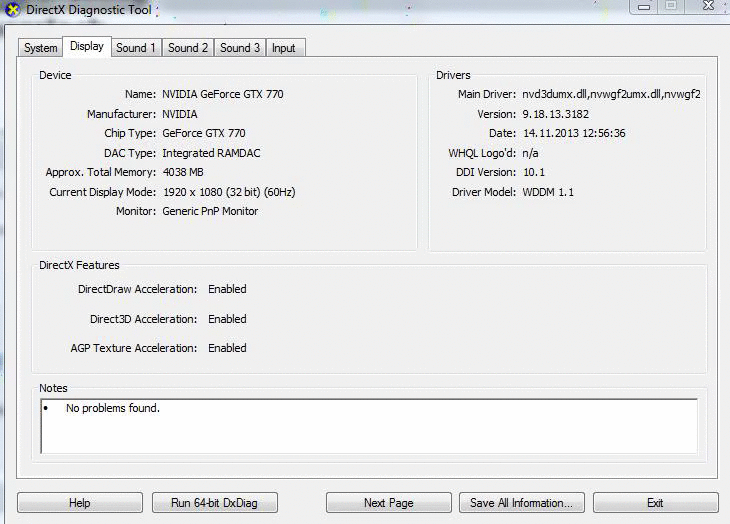Click the DirectX Diagnostic Tool title icon
Screen dimensions: 730x524
point(13,9)
